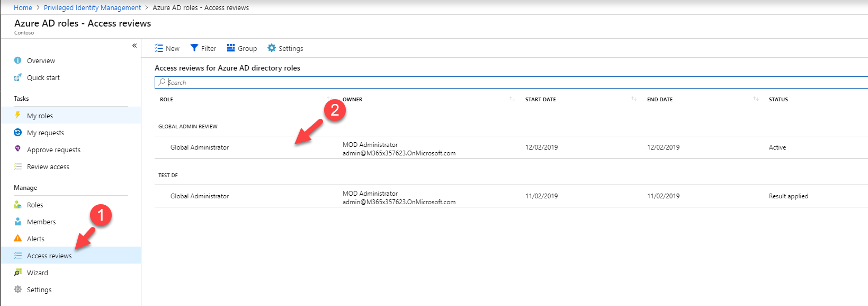Click the OWNER column header

(x=353, y=99)
